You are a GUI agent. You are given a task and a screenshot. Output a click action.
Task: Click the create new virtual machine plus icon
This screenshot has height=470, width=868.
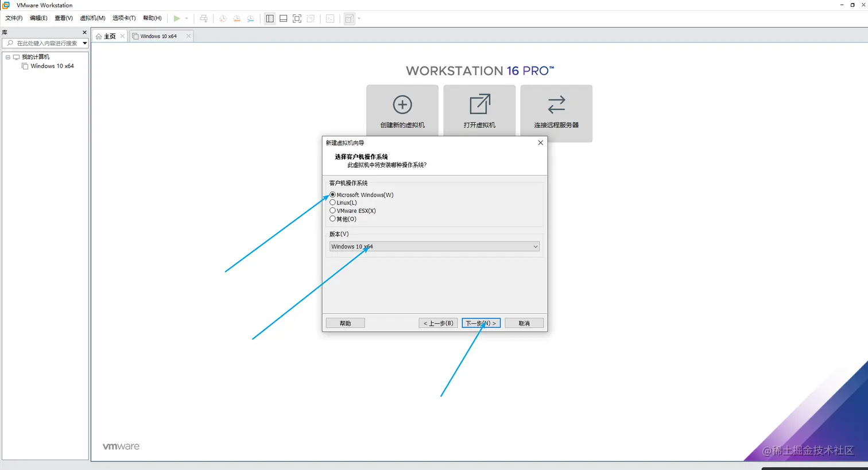tap(402, 104)
